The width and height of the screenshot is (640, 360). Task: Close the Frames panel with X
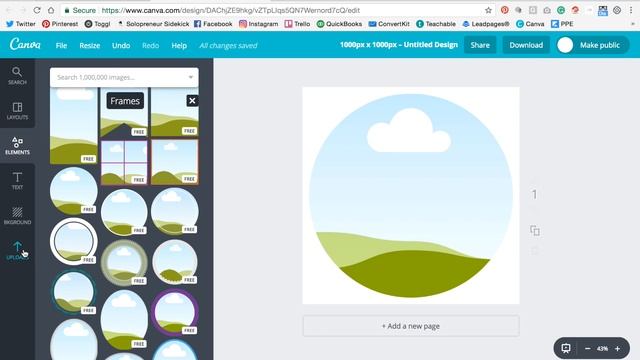pos(192,100)
